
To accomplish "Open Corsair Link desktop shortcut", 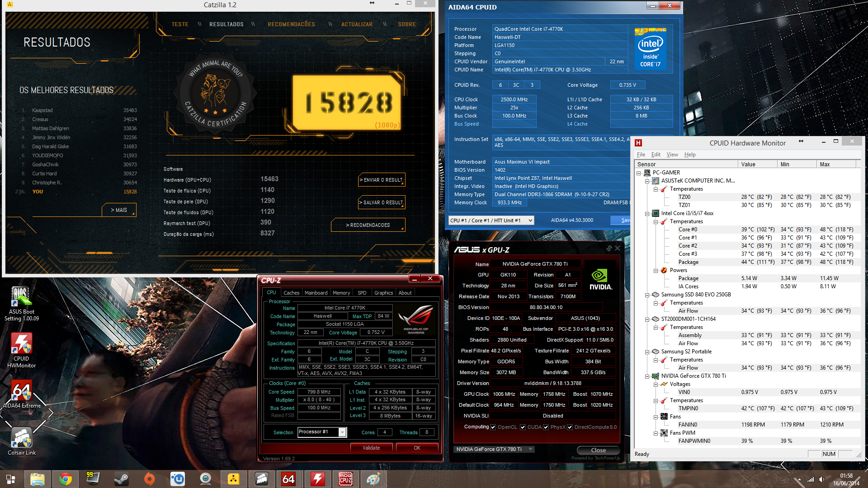I will point(21,441).
